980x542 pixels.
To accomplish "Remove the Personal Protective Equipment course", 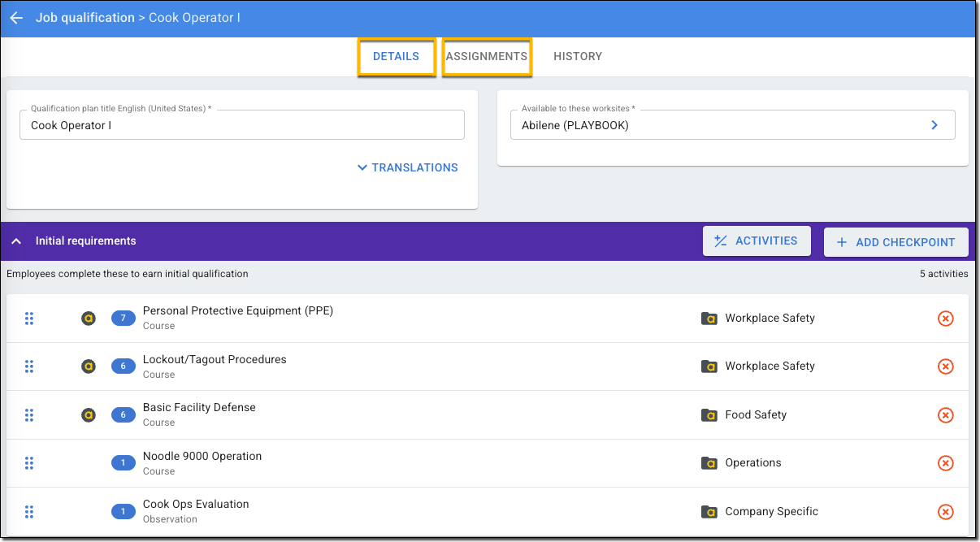I will pos(945,319).
